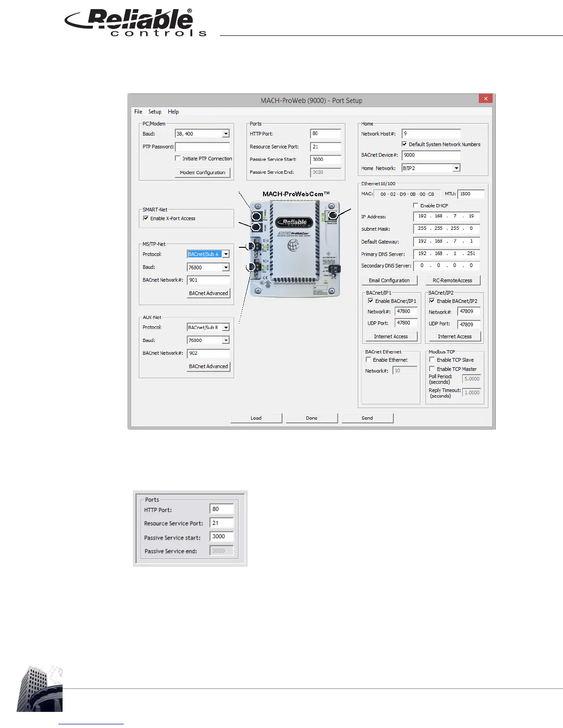Check the Enable TCP Slave option
563x728 pixels.
point(432,360)
